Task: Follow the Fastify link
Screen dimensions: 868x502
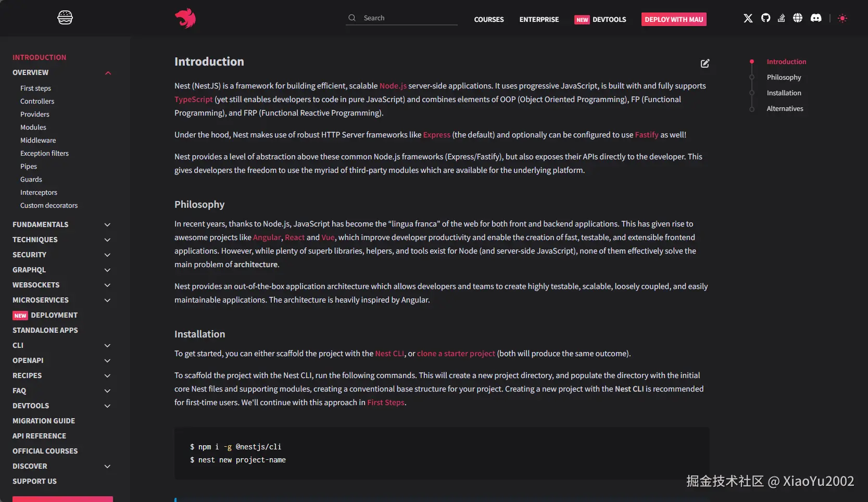Action: tap(647, 135)
